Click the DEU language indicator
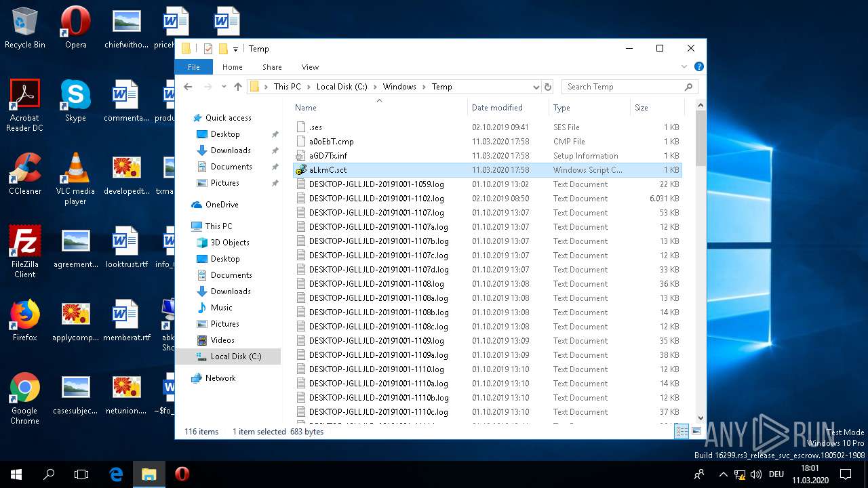This screenshot has height=488, width=868. [776, 474]
